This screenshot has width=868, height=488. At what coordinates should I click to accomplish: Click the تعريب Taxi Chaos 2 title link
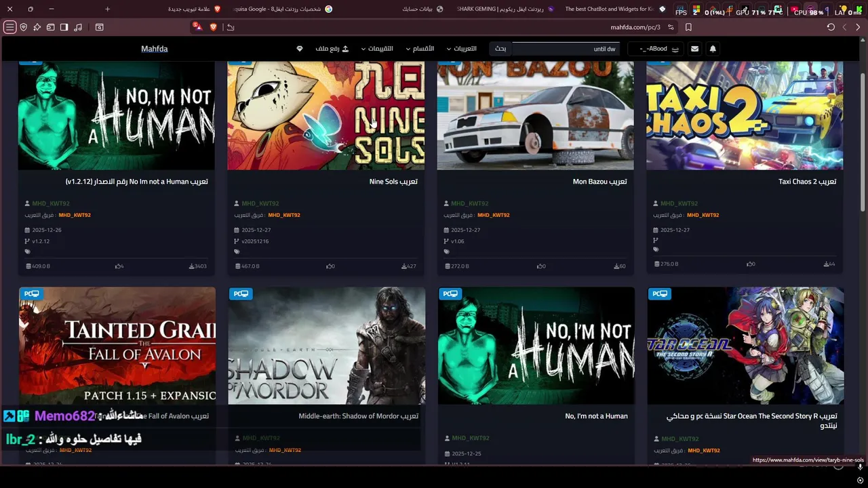click(807, 182)
